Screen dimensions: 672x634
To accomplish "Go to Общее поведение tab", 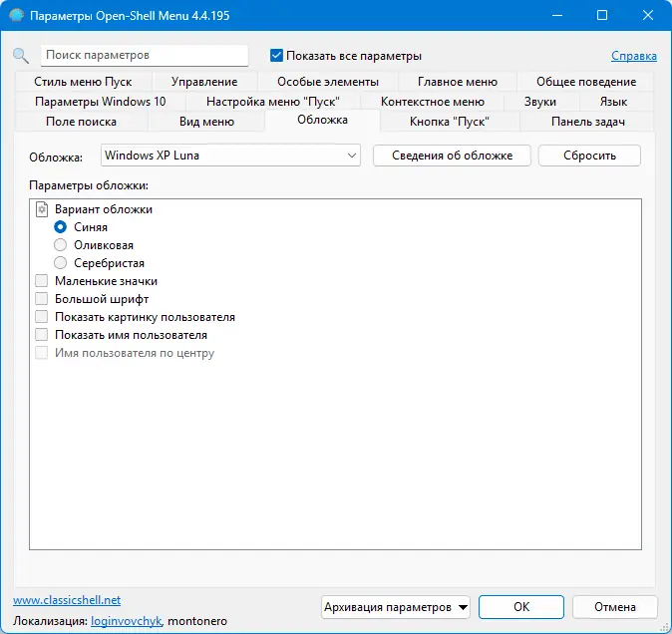I will [x=586, y=82].
